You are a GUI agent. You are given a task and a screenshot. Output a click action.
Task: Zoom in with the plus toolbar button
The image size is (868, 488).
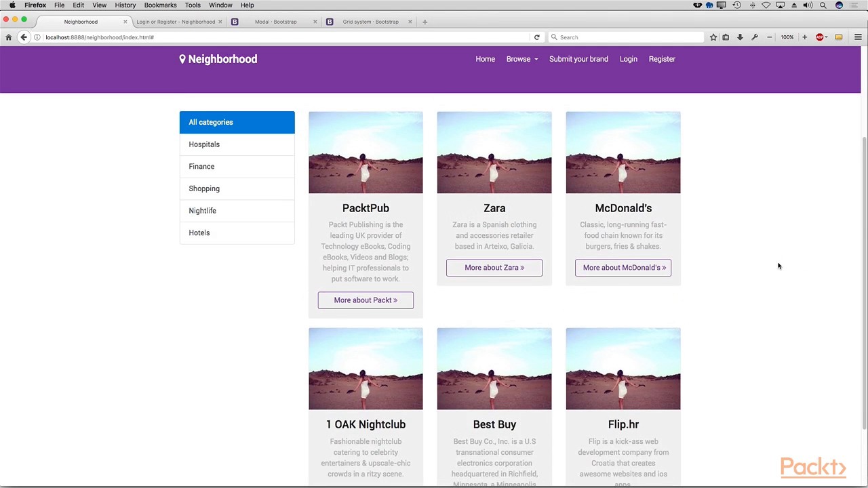click(x=804, y=37)
